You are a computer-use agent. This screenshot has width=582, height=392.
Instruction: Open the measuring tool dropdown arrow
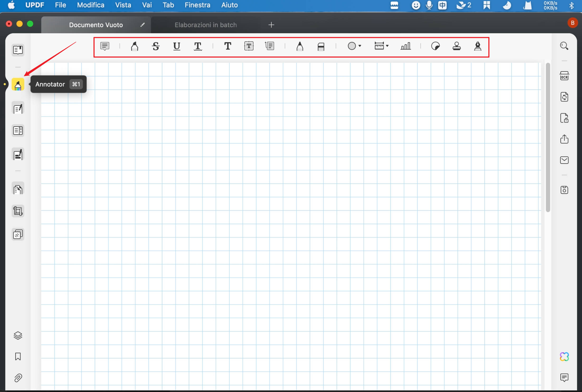click(387, 46)
